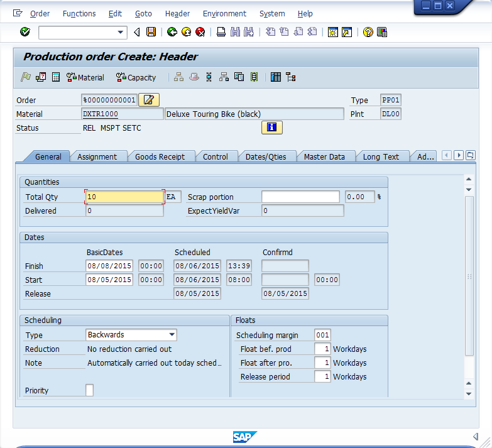
Task: Click the yellow Exit arrow icon
Action: [x=187, y=32]
